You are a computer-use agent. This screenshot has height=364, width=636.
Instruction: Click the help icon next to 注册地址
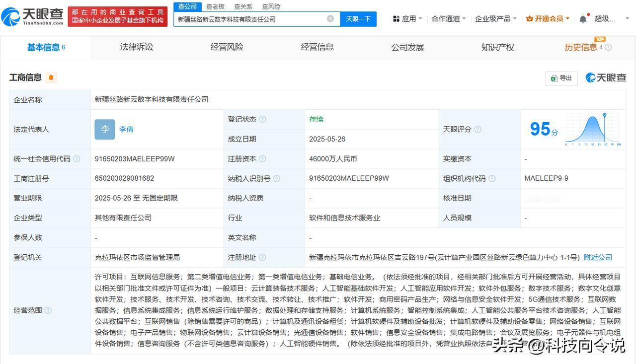point(262,257)
